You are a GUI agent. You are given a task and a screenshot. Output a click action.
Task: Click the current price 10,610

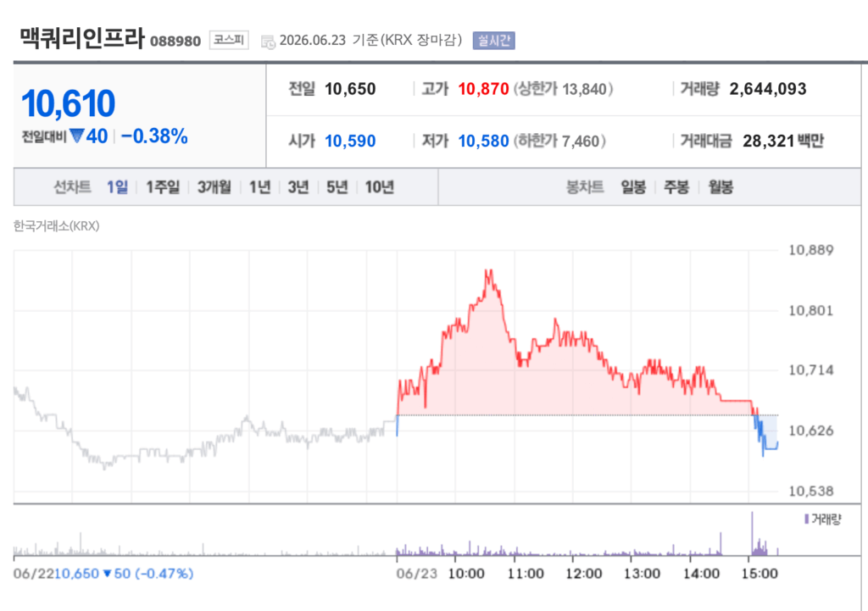tap(68, 103)
